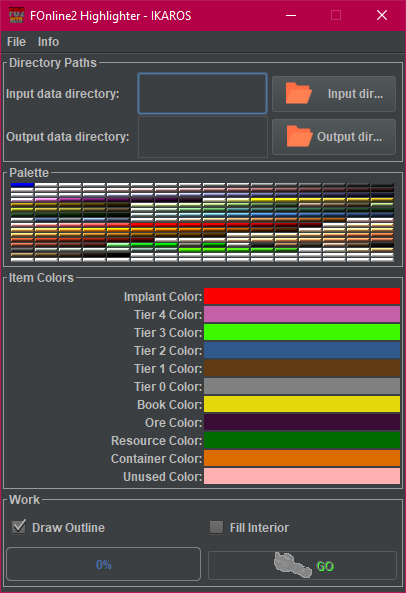Select the blue cell in the palette grid
Viewport: 406px width, 593px height.
tap(22, 185)
